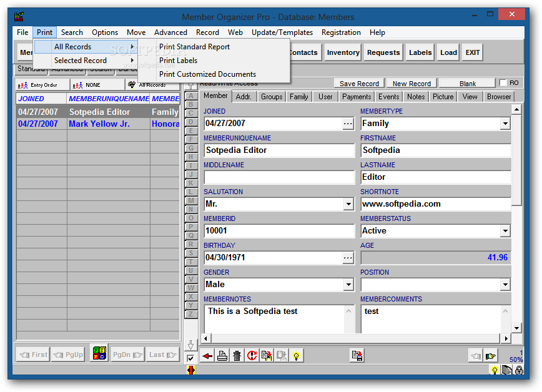The height and width of the screenshot is (392, 542).
Task: Switch to the Groups tab
Action: (x=272, y=97)
